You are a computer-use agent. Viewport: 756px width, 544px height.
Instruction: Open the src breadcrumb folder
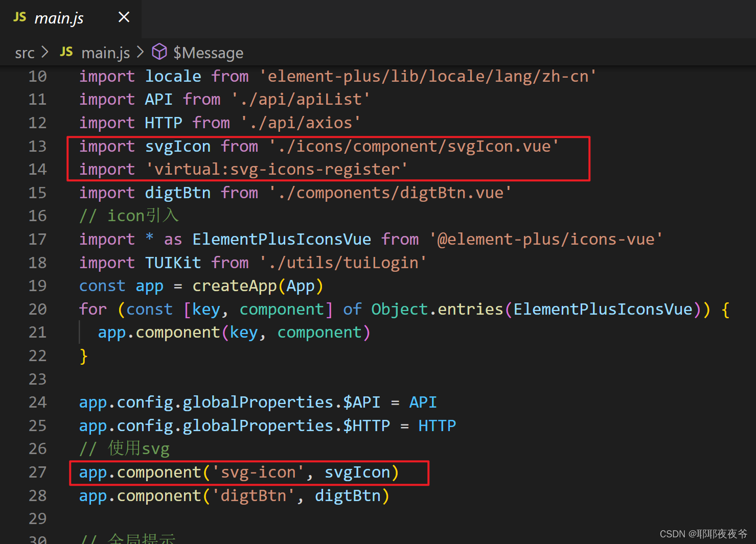click(25, 53)
